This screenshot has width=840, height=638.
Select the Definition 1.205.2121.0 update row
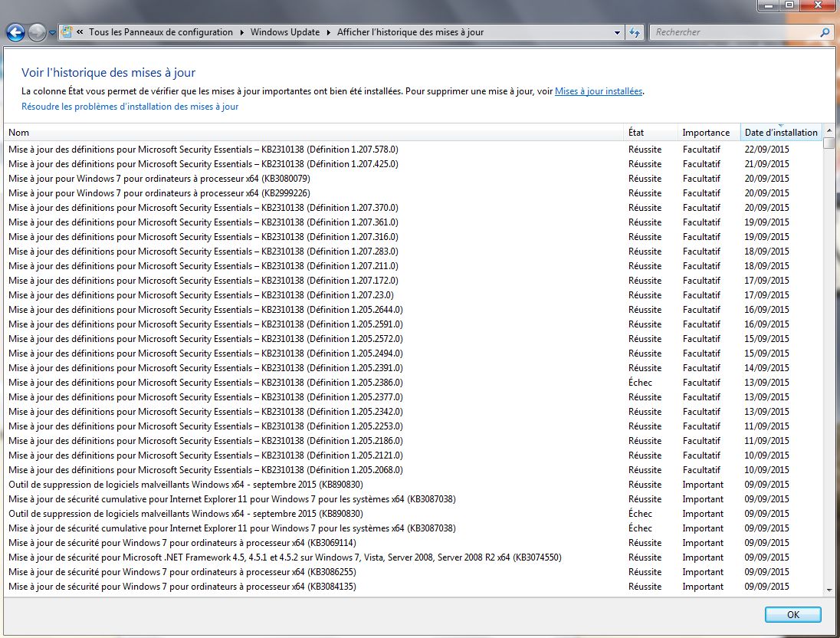click(412, 455)
